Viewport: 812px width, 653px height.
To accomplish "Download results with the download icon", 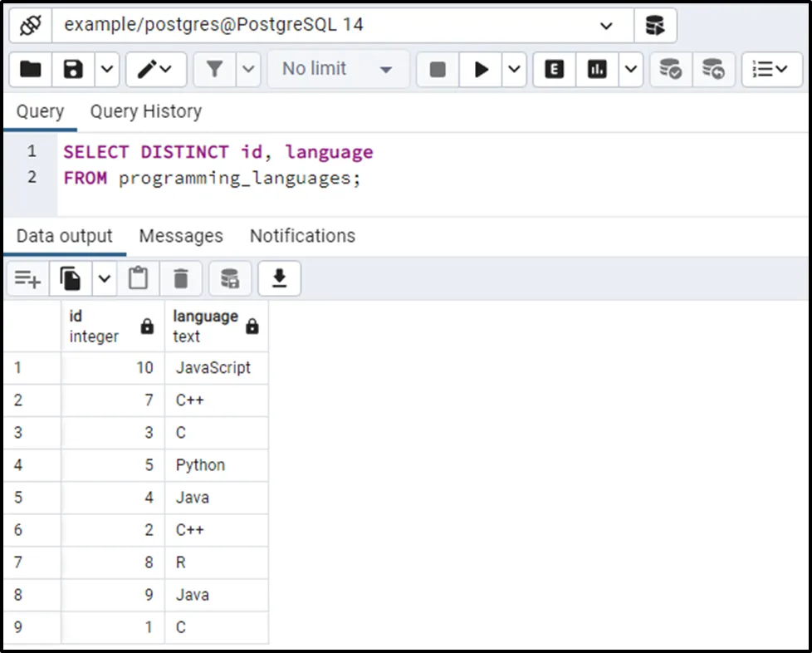I will 280,279.
